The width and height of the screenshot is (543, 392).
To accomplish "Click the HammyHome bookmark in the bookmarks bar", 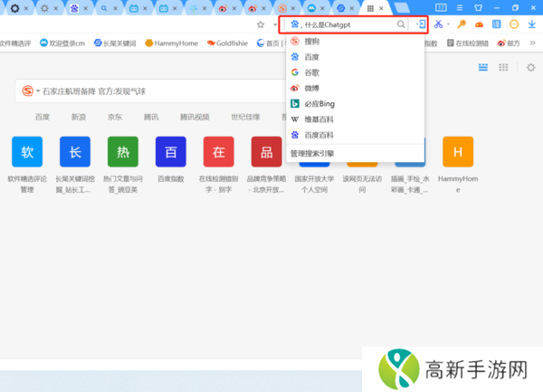I will (170, 43).
